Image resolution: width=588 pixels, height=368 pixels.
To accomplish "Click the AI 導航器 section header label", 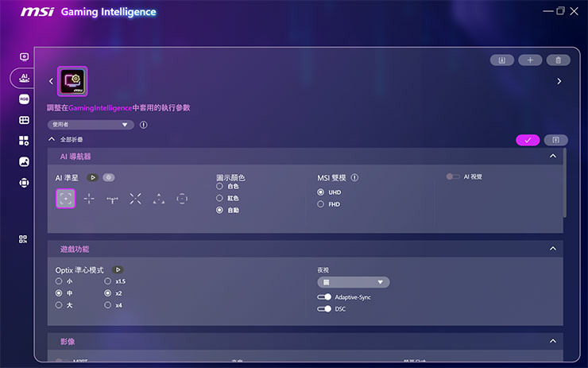I will pos(75,157).
